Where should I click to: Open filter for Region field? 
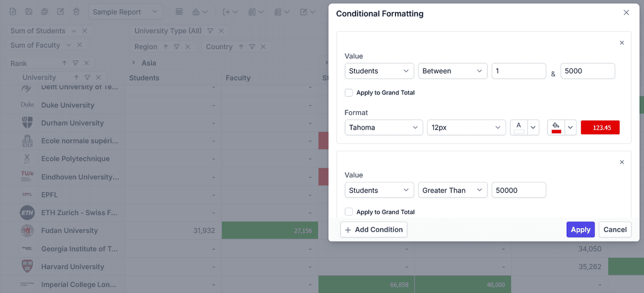coord(177,47)
